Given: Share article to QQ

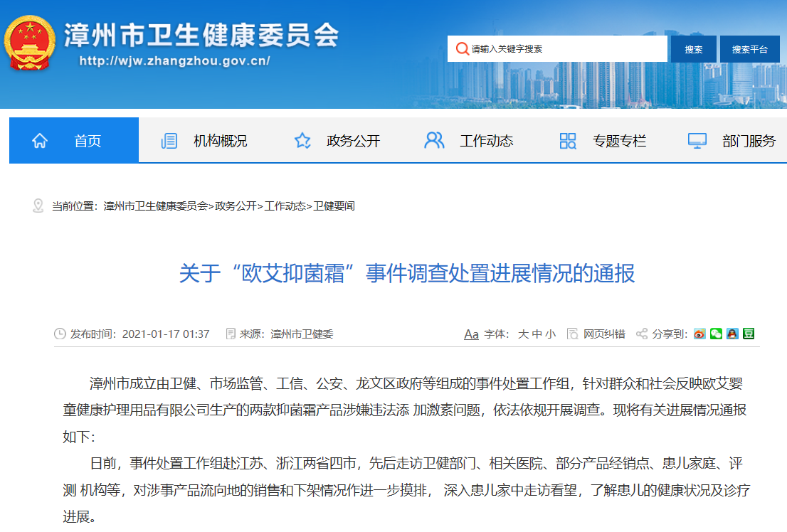Looking at the screenshot, I should 732,334.
